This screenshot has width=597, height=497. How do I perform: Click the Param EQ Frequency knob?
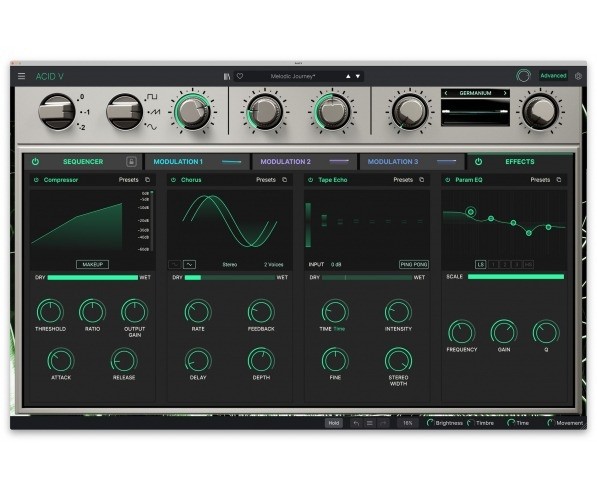coord(461,332)
